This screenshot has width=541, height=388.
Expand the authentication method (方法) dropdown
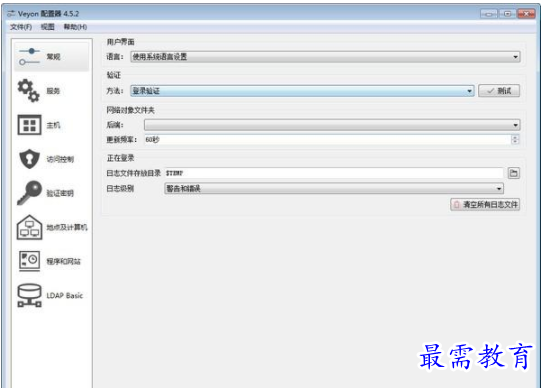pos(302,91)
